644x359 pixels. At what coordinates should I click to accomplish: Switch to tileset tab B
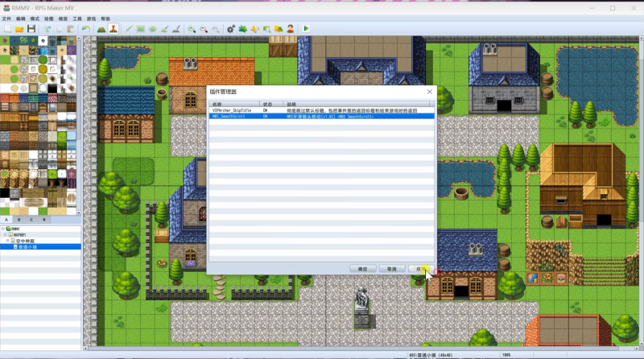coord(19,220)
